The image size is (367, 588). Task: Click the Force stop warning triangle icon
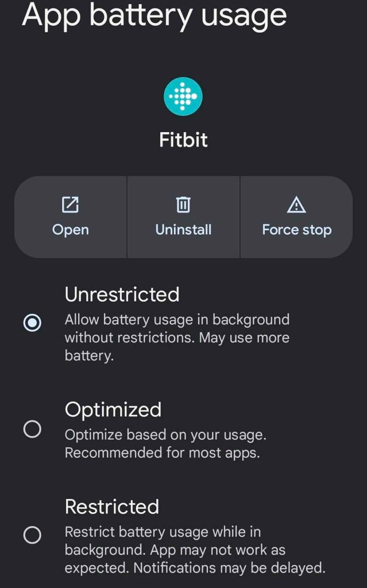click(296, 204)
